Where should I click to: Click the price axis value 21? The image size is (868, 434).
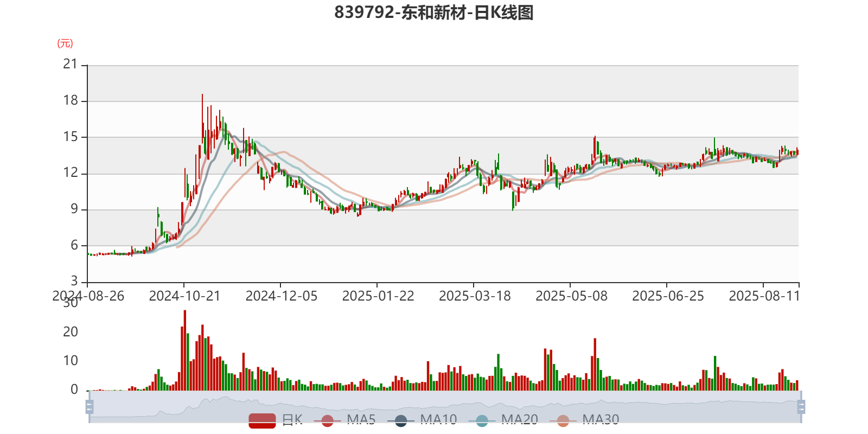(71, 65)
